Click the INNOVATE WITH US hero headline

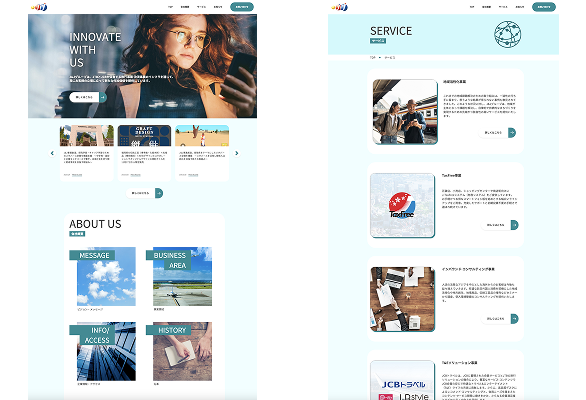(95, 50)
